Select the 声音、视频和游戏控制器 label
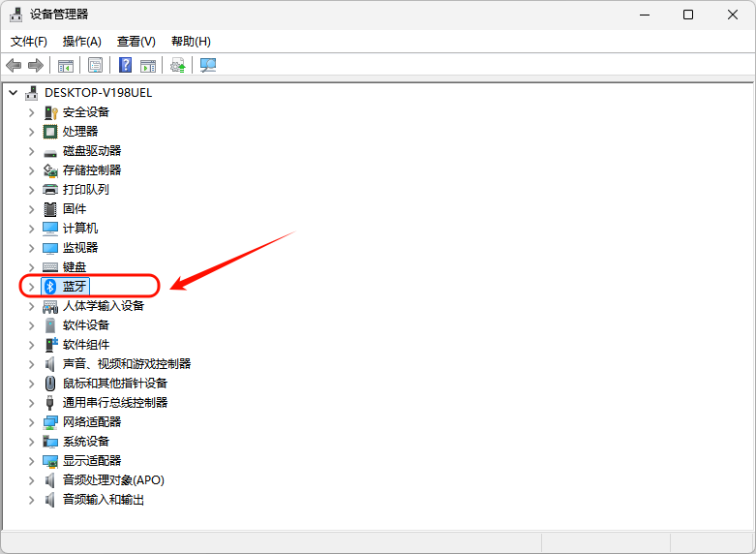This screenshot has height=554, width=756. [126, 364]
